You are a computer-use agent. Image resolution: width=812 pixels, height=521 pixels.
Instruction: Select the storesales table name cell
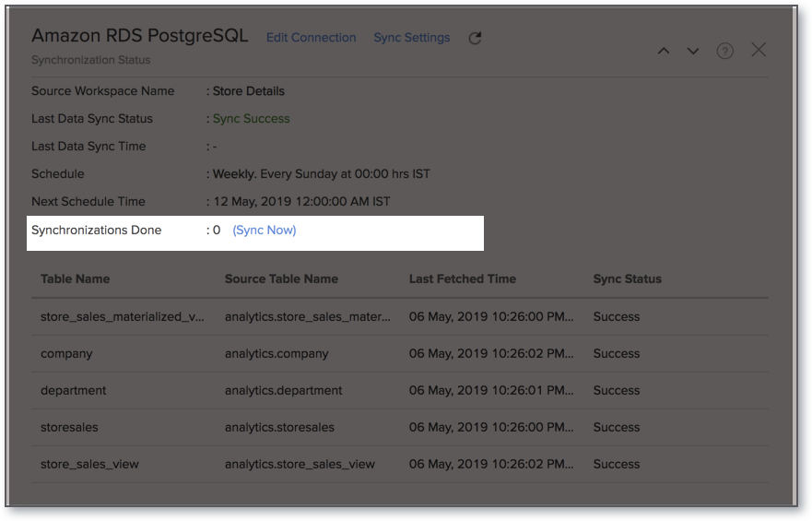click(x=69, y=427)
